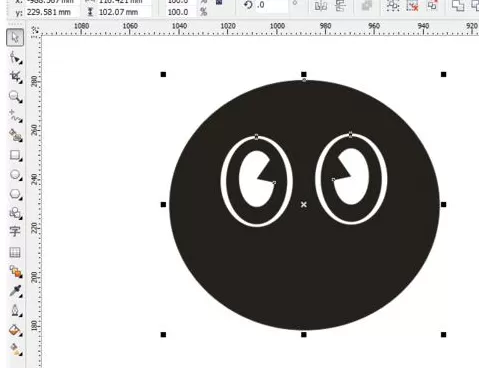
Task: Select the Ellipse tool
Action: click(15, 175)
